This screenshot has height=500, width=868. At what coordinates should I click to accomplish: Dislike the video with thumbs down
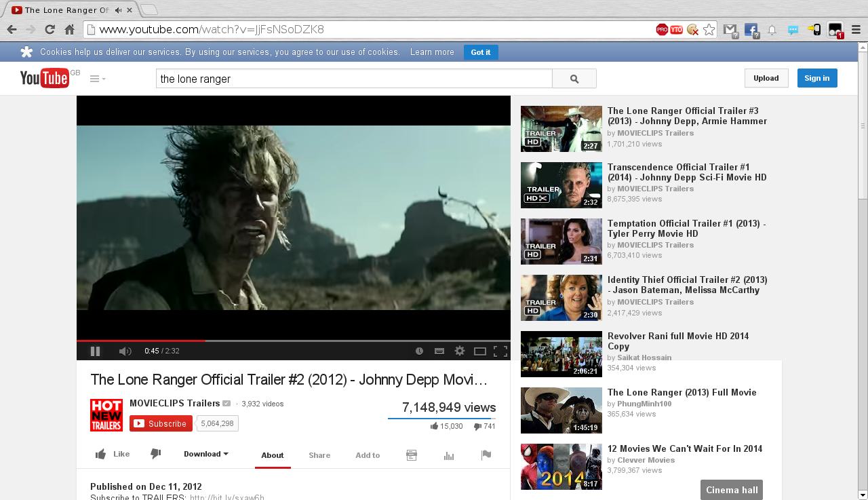156,454
